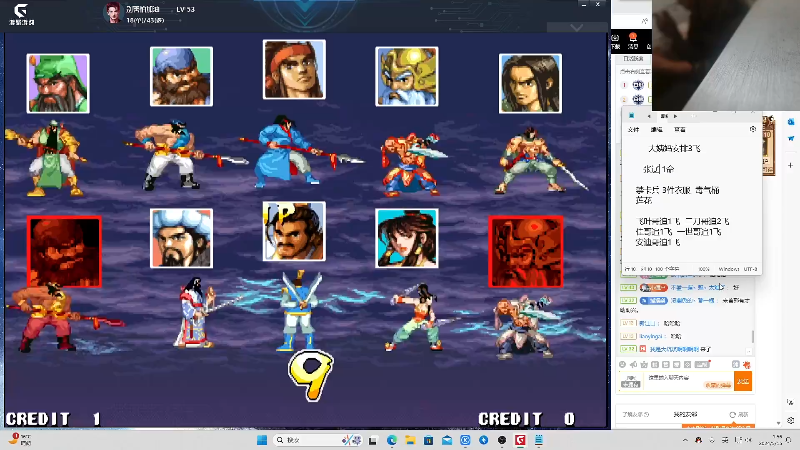Click the note line '安迪哥泪1飞'

click(658, 242)
